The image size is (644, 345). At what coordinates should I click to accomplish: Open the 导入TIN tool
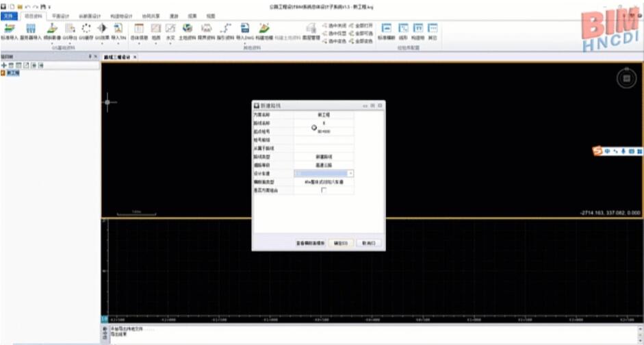(118, 30)
